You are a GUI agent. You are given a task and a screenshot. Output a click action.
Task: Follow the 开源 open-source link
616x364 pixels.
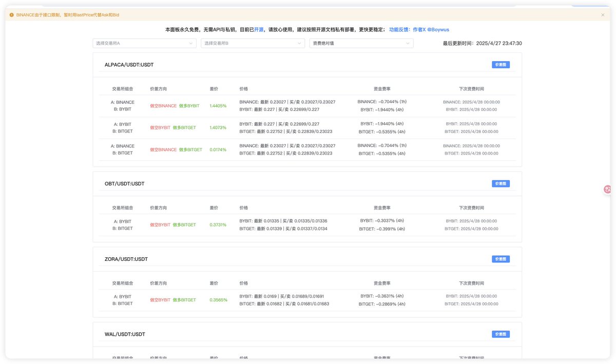coord(258,30)
